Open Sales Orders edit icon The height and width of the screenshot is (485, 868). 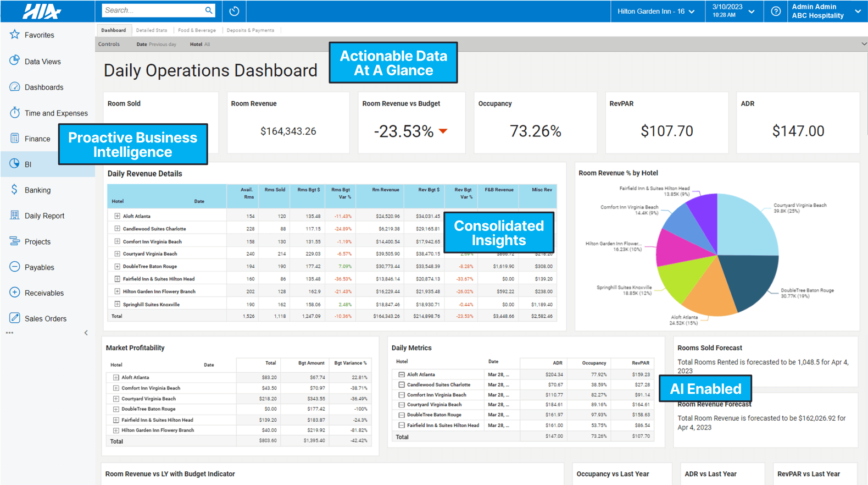(x=15, y=318)
